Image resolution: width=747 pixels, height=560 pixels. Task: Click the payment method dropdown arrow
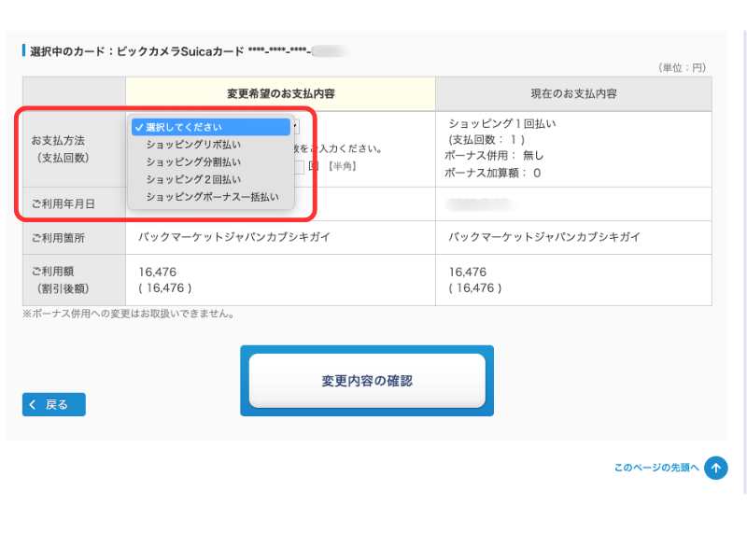[294, 127]
